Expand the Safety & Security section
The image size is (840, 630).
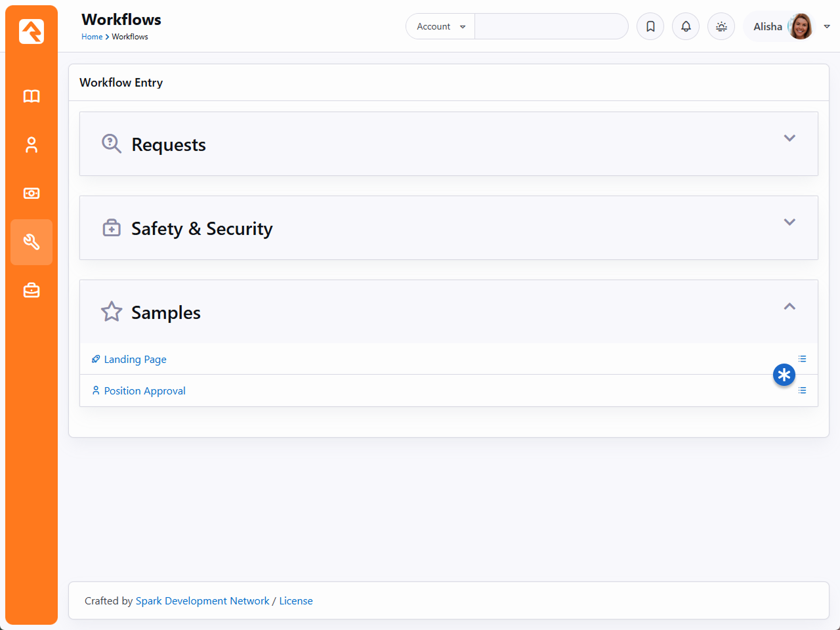click(x=789, y=222)
